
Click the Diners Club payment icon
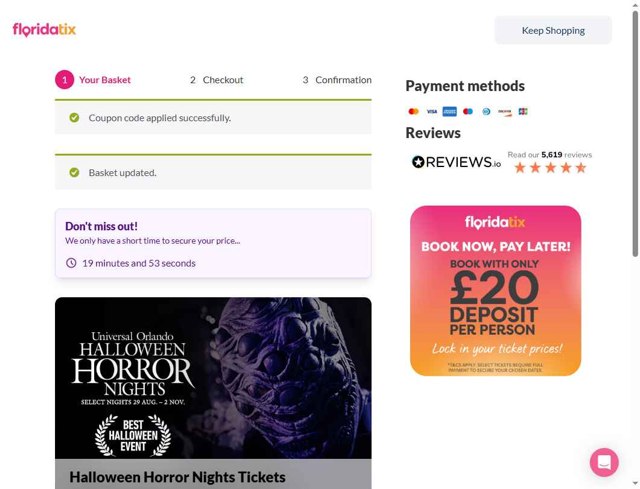click(x=486, y=111)
